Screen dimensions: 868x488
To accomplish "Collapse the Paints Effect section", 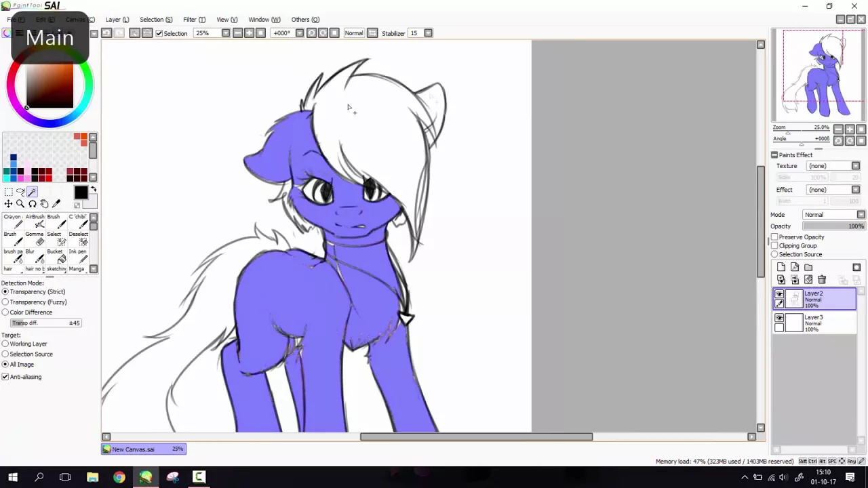I will (x=774, y=155).
